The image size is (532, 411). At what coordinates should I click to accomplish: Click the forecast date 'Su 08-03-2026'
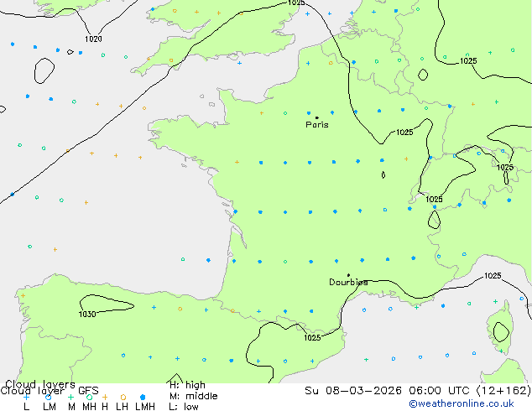click(353, 391)
